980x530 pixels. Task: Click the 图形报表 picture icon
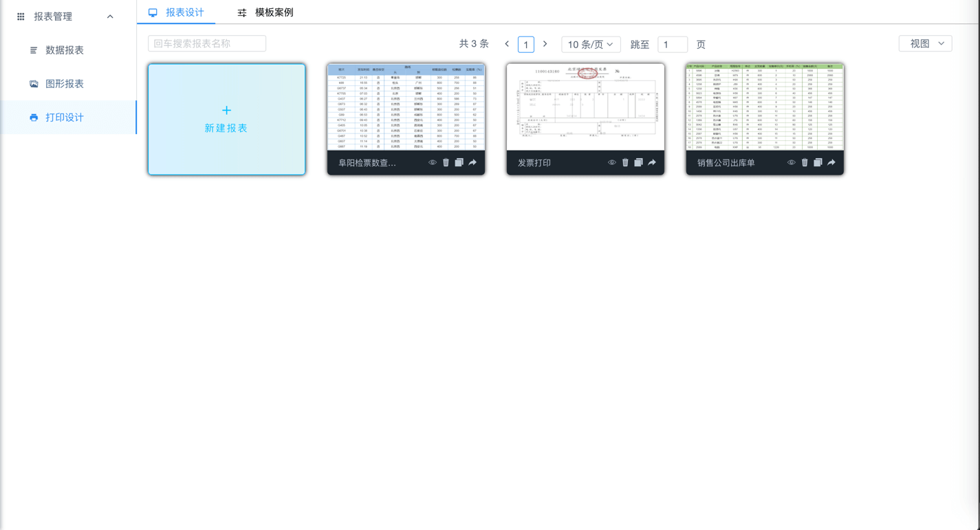coord(34,84)
